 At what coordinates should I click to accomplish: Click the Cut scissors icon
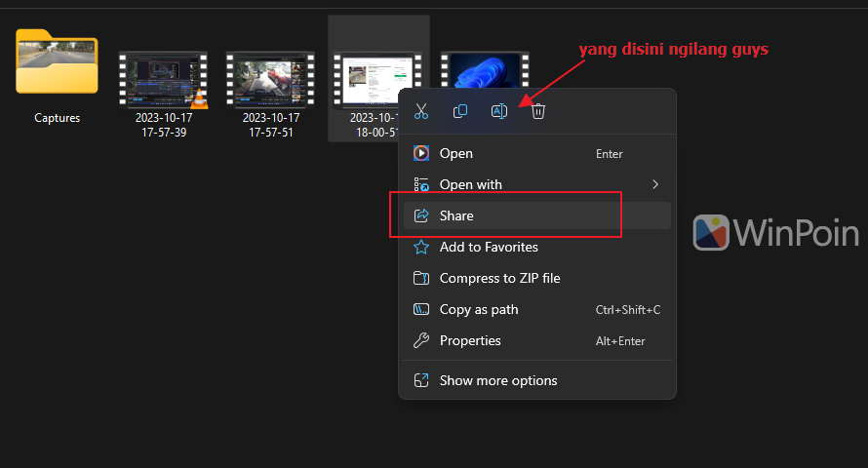(421, 111)
